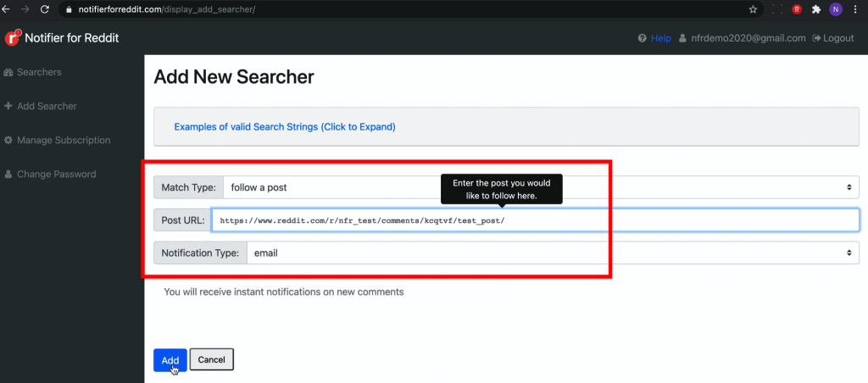Click the nfrdemo2020@gmail.com account text
Viewport: 868px width, 383px height.
tap(748, 38)
